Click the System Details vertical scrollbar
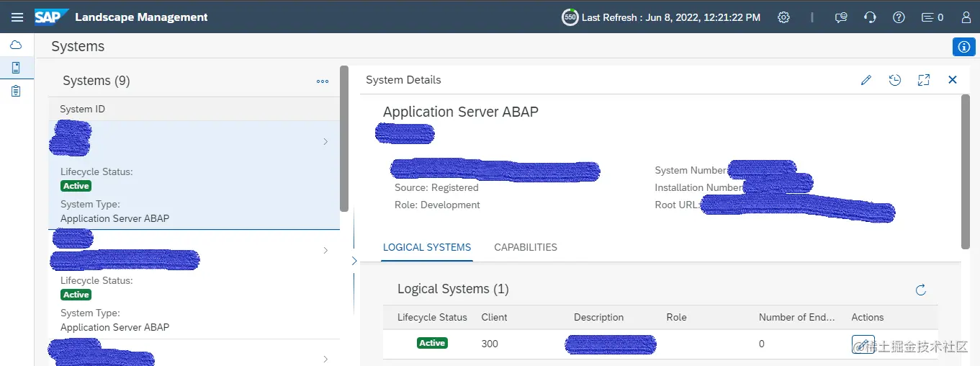Screen dimensions: 980x366 click(966, 171)
